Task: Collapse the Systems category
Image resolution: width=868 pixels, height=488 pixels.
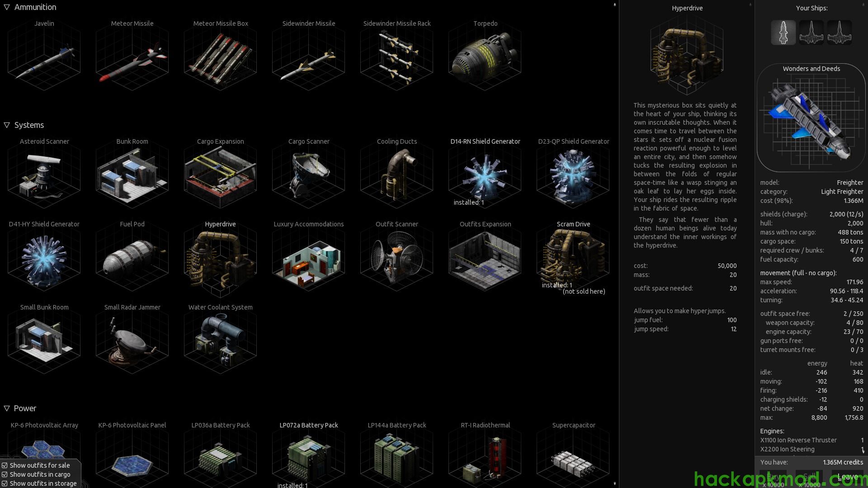Action: tap(7, 125)
